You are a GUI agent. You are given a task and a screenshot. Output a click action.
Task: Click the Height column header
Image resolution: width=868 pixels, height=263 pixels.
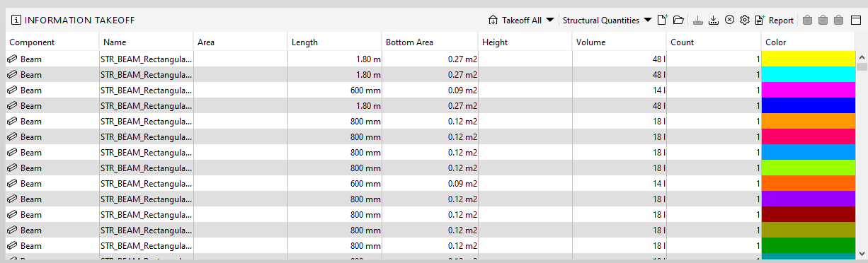coord(525,42)
